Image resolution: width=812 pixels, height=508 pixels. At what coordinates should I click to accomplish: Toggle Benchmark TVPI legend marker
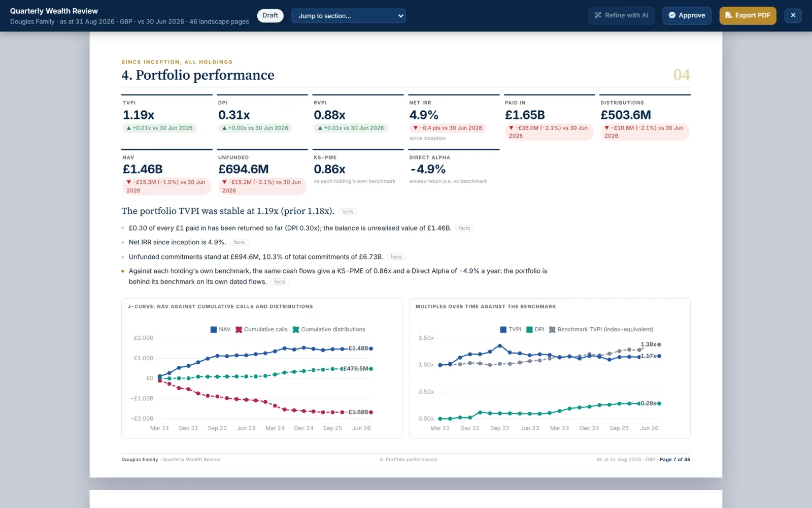(552, 330)
